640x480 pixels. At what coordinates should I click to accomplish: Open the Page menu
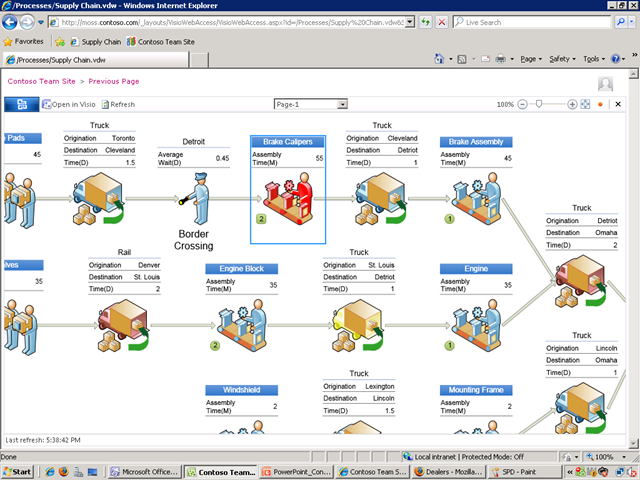[531, 59]
